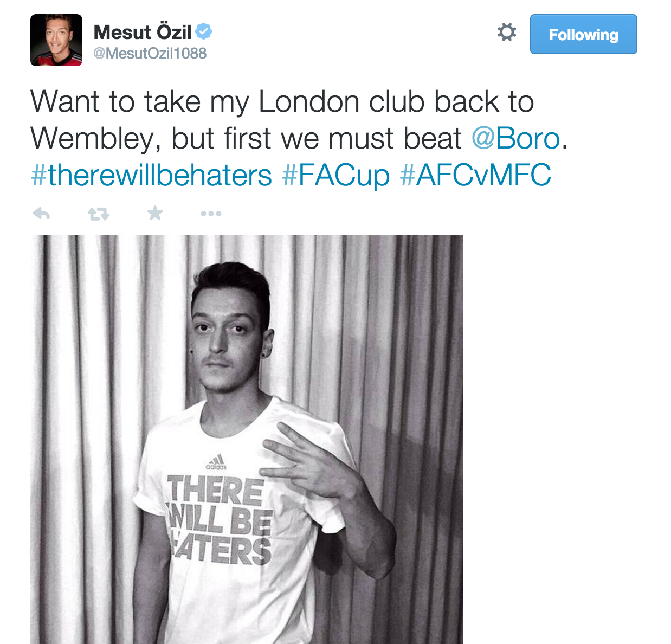Open the profile avatar thumbnail
This screenshot has width=671, height=644.
(56, 40)
